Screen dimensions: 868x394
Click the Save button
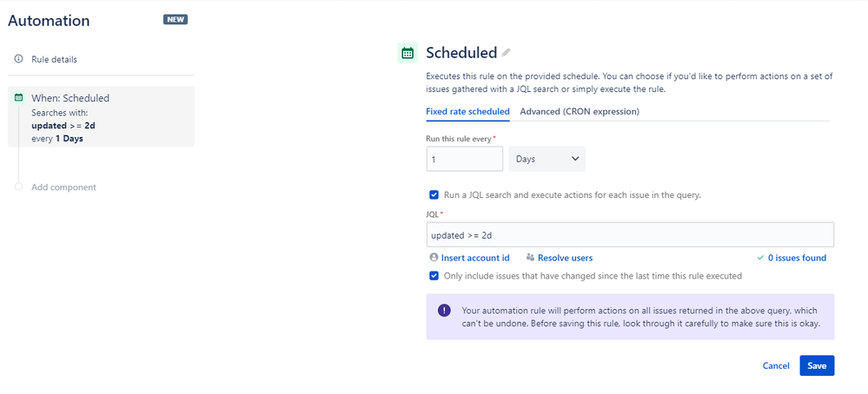pyautogui.click(x=817, y=366)
